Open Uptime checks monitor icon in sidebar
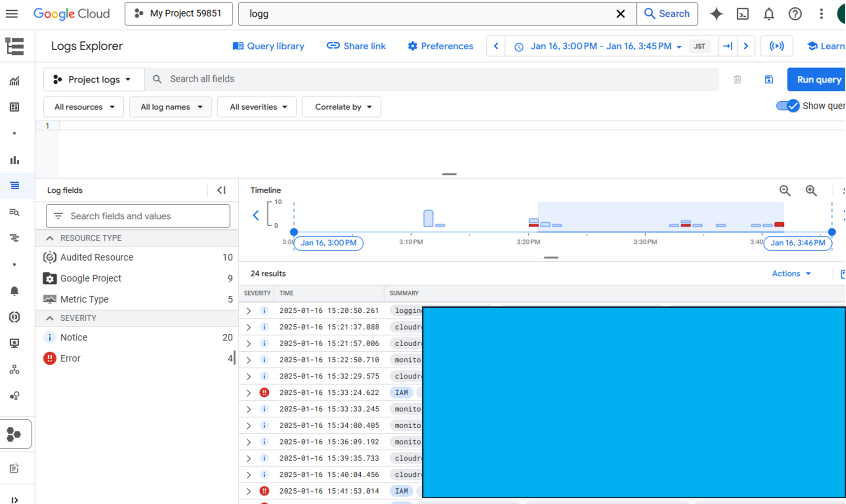 tap(14, 343)
